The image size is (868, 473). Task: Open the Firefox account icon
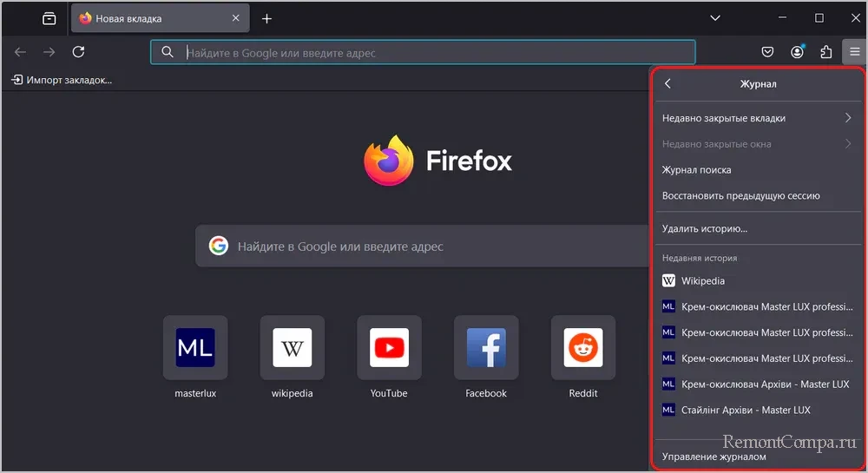797,52
